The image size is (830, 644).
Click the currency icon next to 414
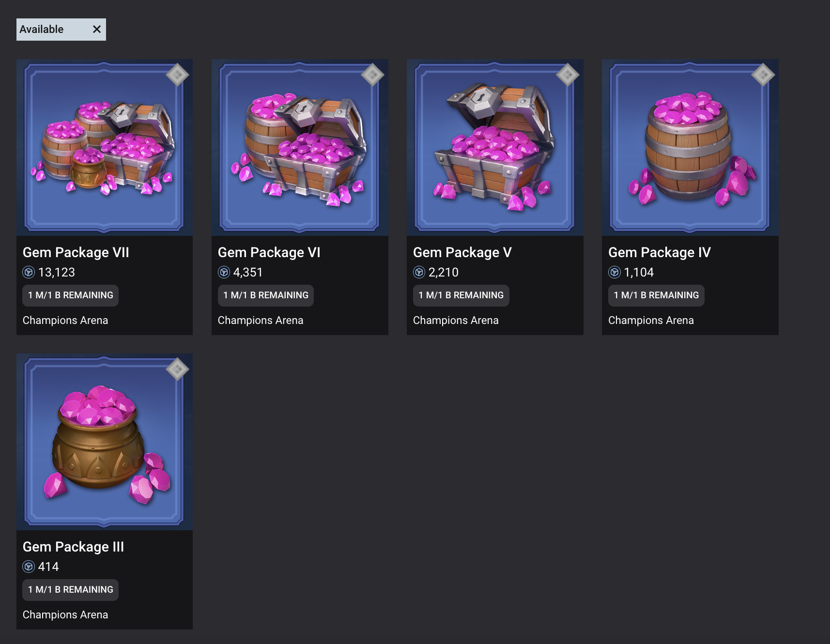pyautogui.click(x=29, y=567)
